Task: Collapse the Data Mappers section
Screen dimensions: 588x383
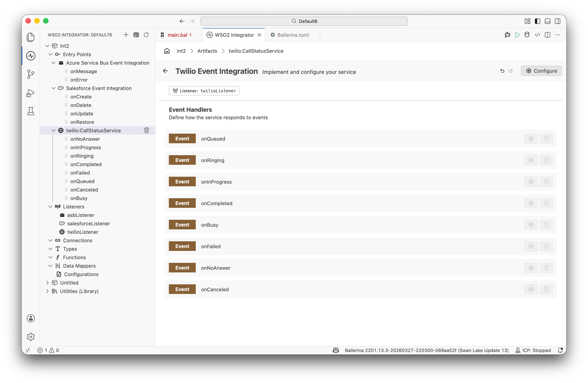Action: point(51,266)
